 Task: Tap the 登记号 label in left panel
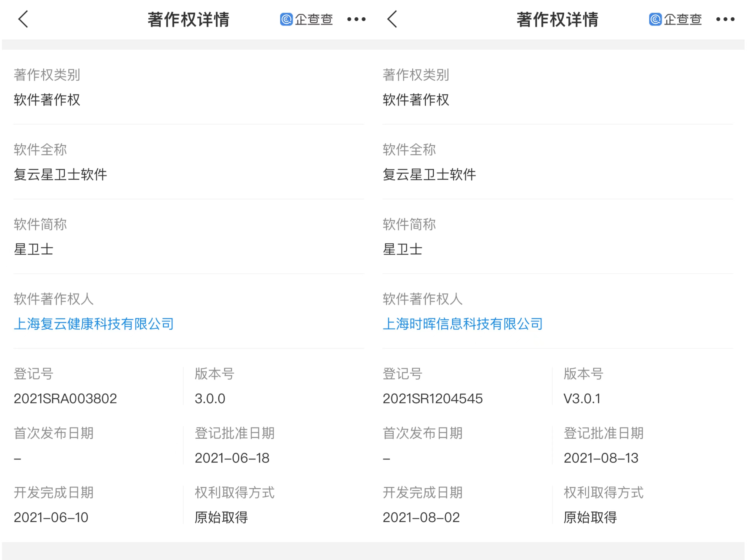click(x=33, y=374)
